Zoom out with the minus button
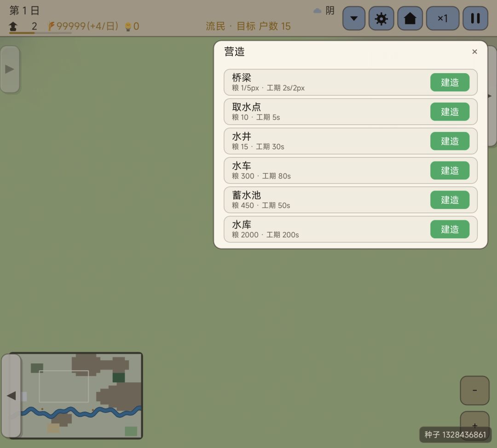The height and width of the screenshot is (448, 497). 474,391
